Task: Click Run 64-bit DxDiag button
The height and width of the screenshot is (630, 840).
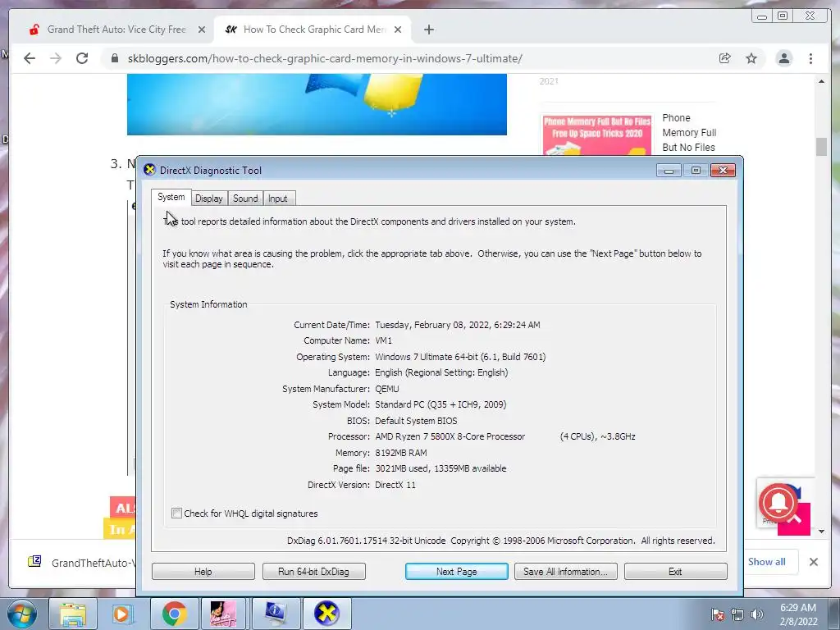Action: point(314,572)
